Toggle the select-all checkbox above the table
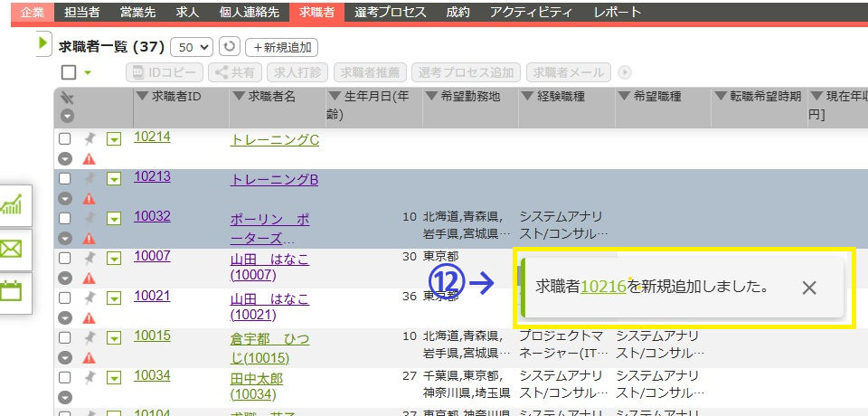 pyautogui.click(x=69, y=72)
